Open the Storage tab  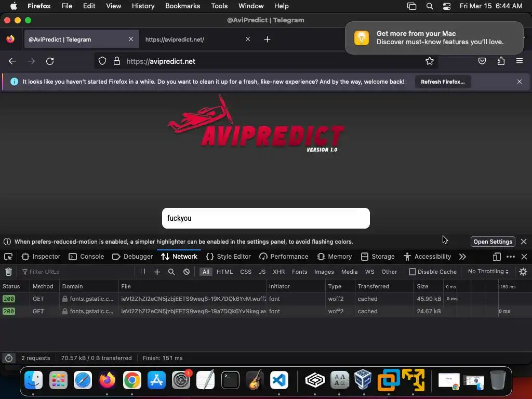coord(378,257)
